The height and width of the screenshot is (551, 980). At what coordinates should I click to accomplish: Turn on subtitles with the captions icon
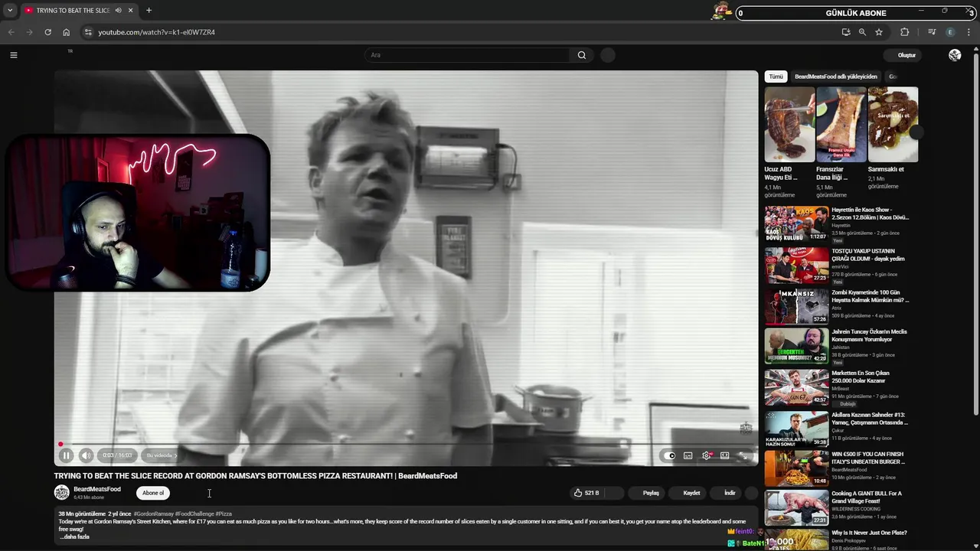coord(688,455)
